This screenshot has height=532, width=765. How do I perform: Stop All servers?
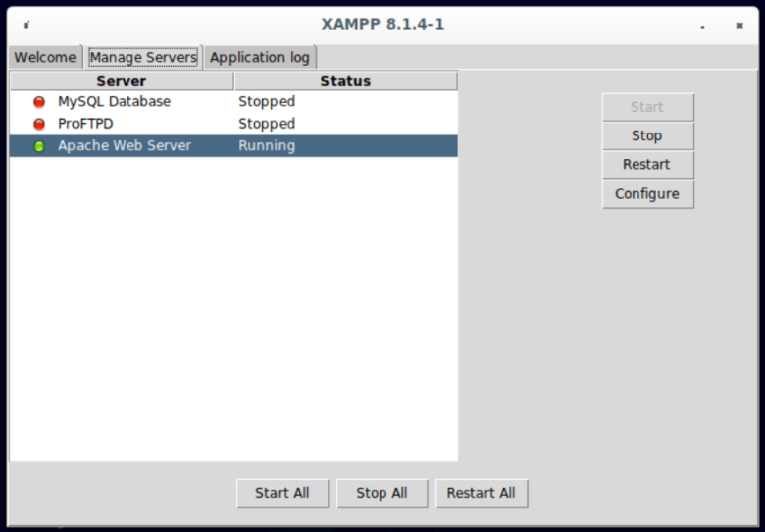(382, 493)
